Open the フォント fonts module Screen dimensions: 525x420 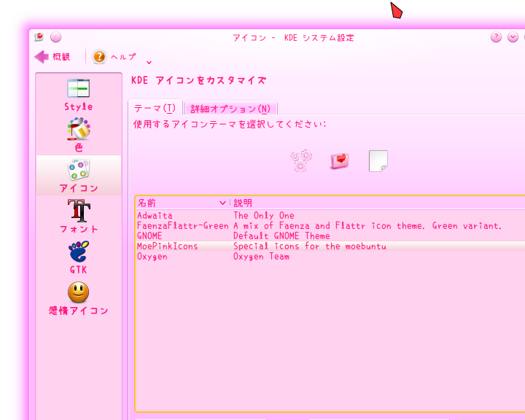click(78, 217)
